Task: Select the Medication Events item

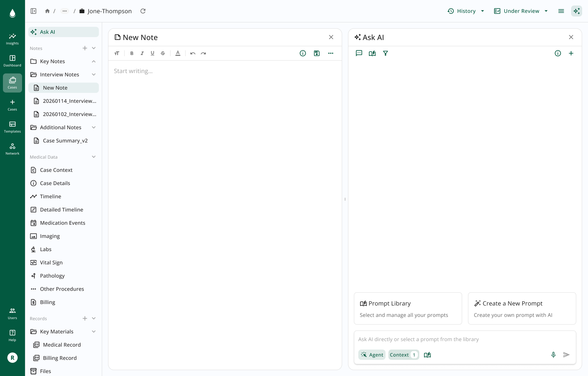Action: pyautogui.click(x=62, y=223)
